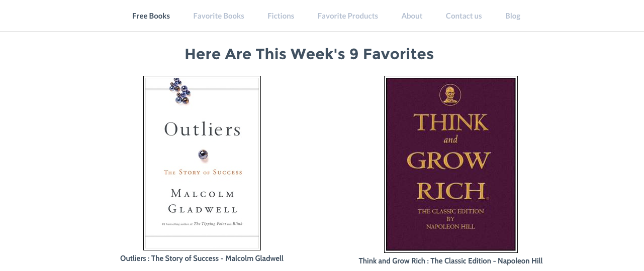The height and width of the screenshot is (271, 644).
Task: Navigate to the Blog
Action: click(513, 16)
